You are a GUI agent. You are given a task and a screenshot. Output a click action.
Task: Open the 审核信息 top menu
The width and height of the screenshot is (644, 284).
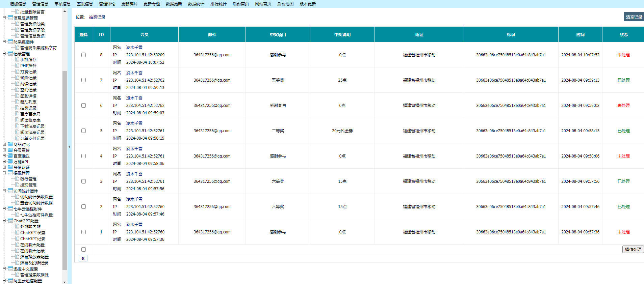62,4
